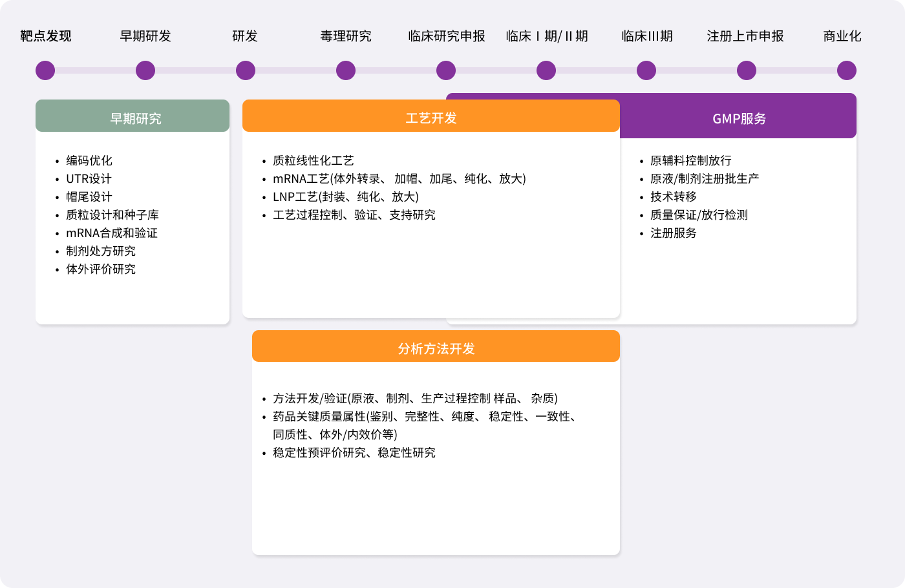The width and height of the screenshot is (905, 588).
Task: Select the 临床III期 stage label
Action: click(x=647, y=36)
